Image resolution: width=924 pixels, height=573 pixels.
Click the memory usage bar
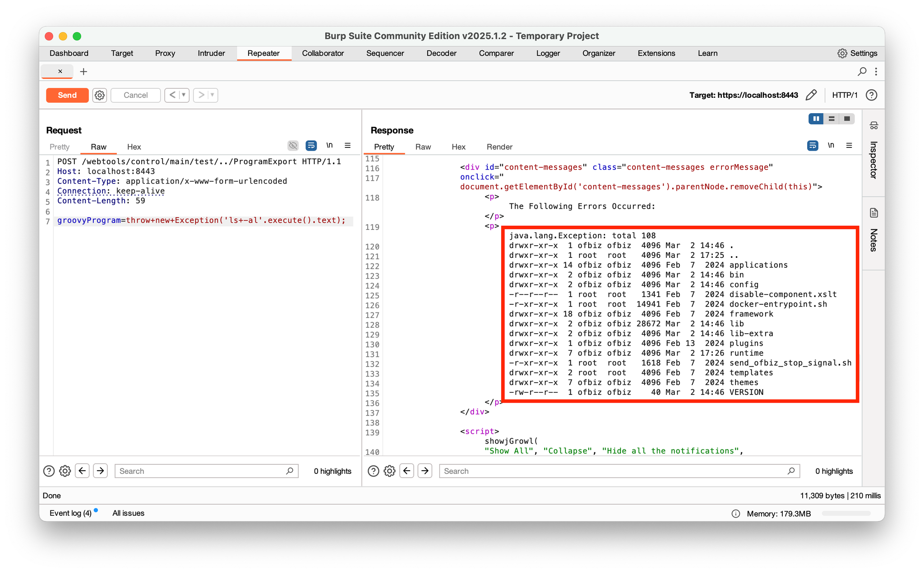846,513
